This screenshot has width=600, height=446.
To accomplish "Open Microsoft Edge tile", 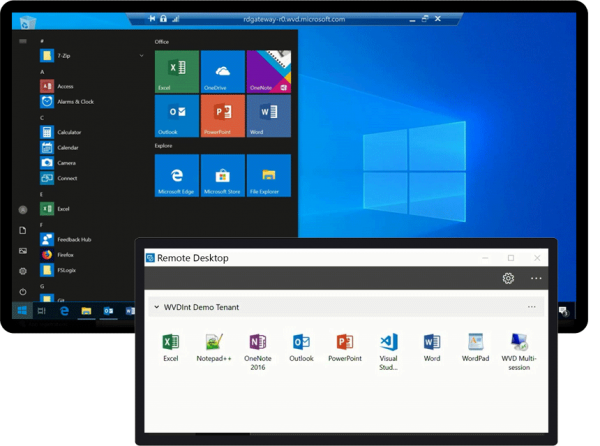I will (x=177, y=176).
